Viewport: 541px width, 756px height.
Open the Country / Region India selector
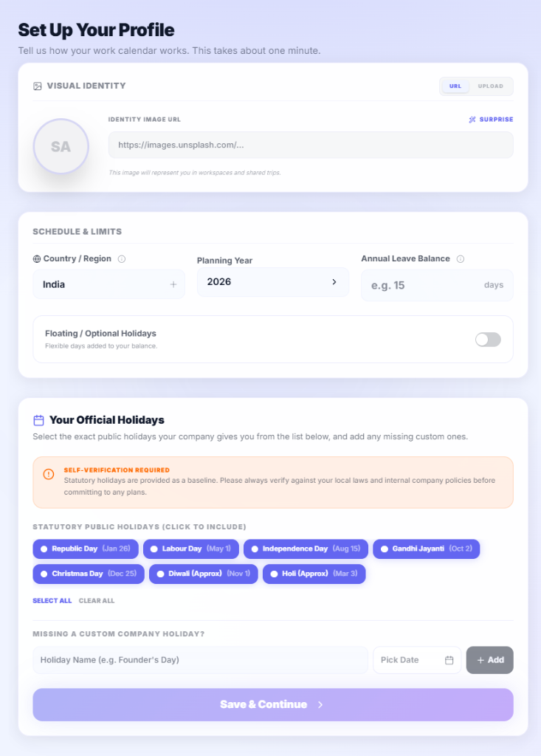[109, 284]
